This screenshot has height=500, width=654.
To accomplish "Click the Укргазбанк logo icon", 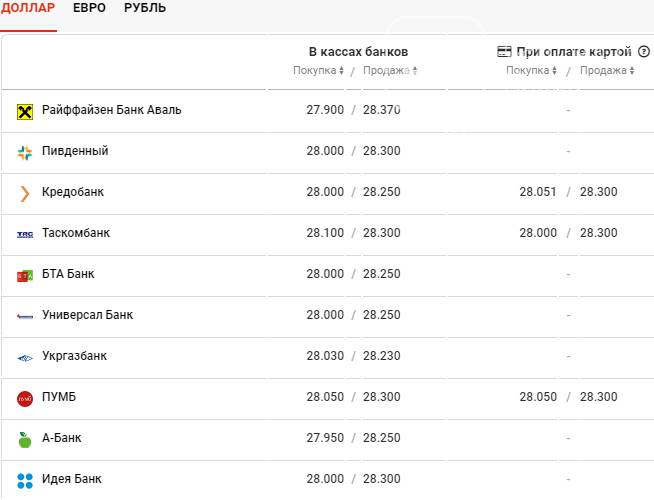I will 25,358.
